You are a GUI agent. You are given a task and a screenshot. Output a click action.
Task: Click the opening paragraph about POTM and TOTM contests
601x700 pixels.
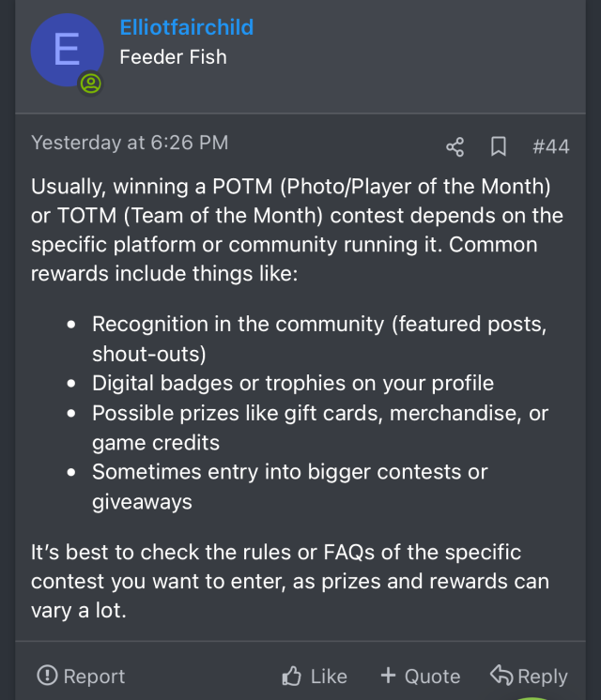tap(297, 230)
